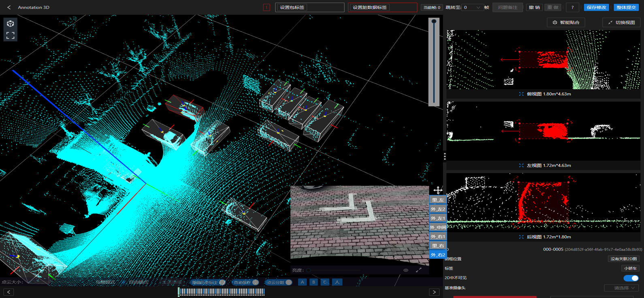
Task: Select the 里_左 camera tab
Action: coord(438,200)
